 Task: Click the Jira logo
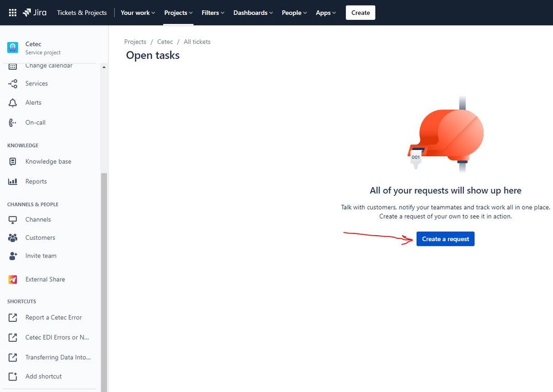coord(34,13)
